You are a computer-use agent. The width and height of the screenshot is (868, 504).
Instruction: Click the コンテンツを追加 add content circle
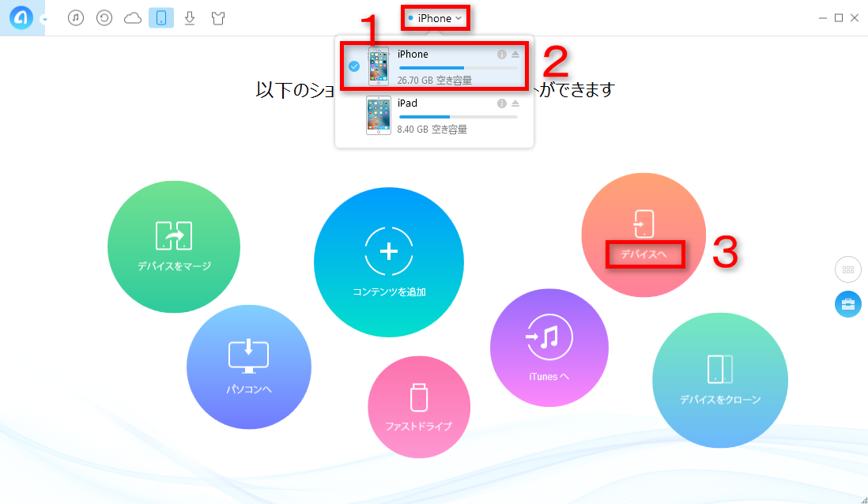pyautogui.click(x=389, y=262)
